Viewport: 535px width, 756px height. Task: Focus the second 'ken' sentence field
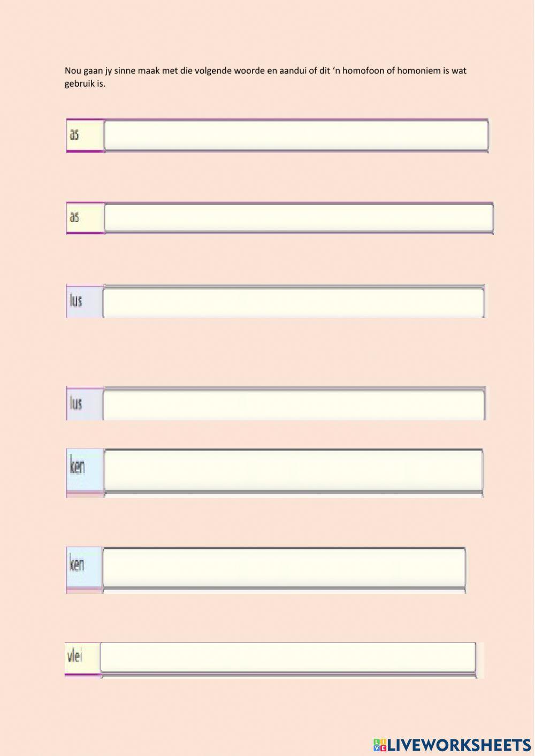pos(284,567)
